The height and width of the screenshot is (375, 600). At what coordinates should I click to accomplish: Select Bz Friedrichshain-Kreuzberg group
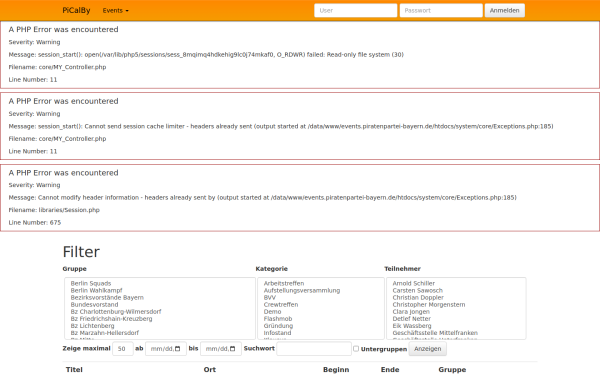tap(111, 319)
